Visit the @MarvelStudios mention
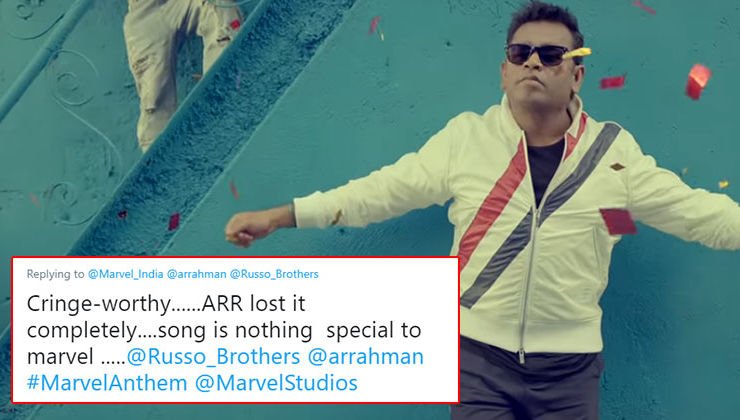The image size is (740, 420). click(276, 383)
